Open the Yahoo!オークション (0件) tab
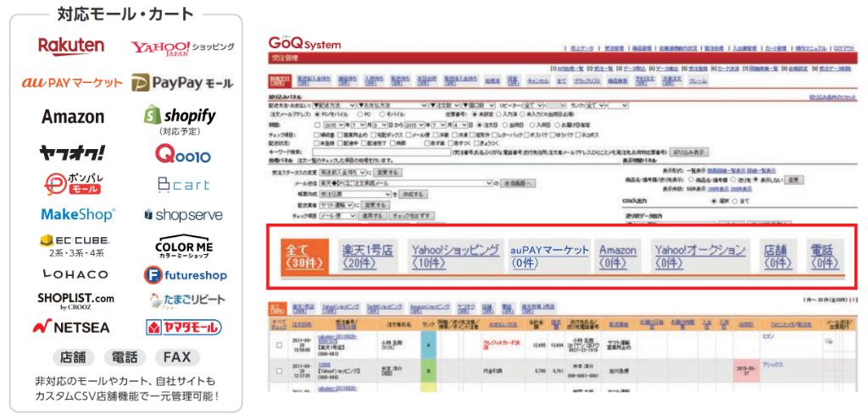This screenshot has width=868, height=420. (700, 256)
